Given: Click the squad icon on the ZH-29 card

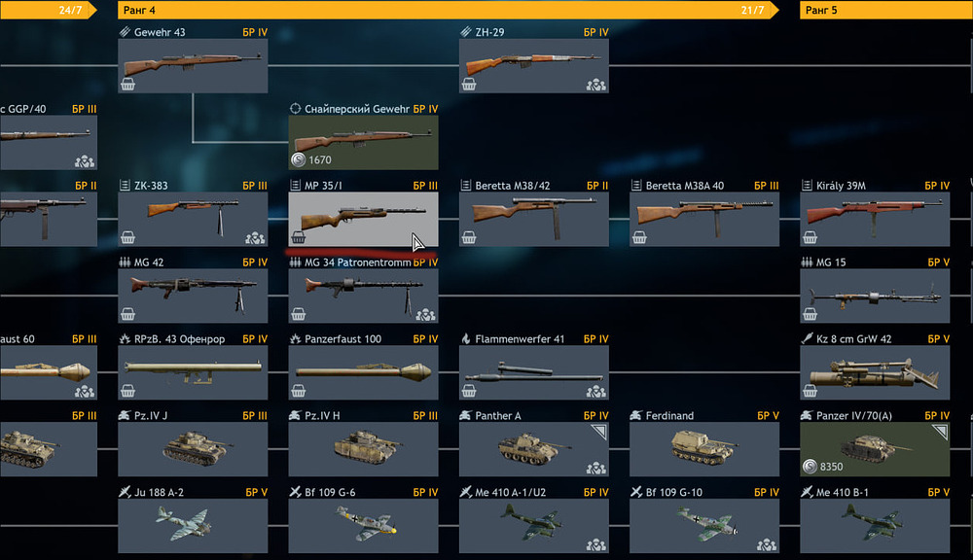Looking at the screenshot, I should click(596, 85).
